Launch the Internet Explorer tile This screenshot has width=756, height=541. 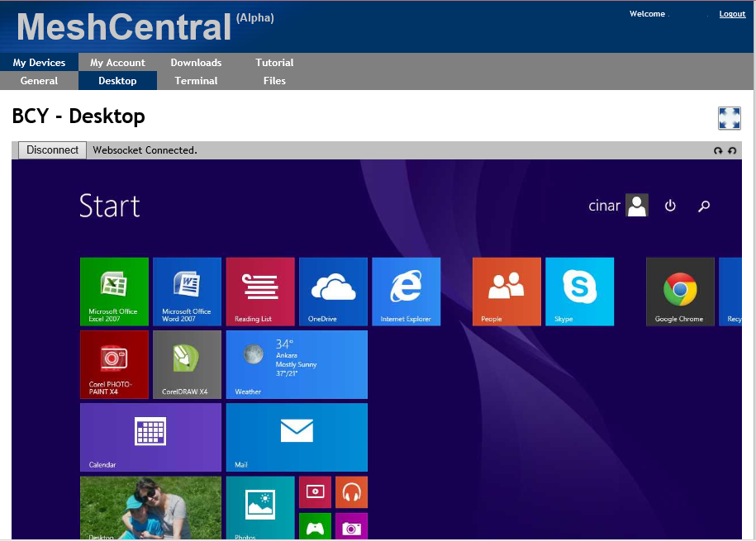pyautogui.click(x=407, y=292)
